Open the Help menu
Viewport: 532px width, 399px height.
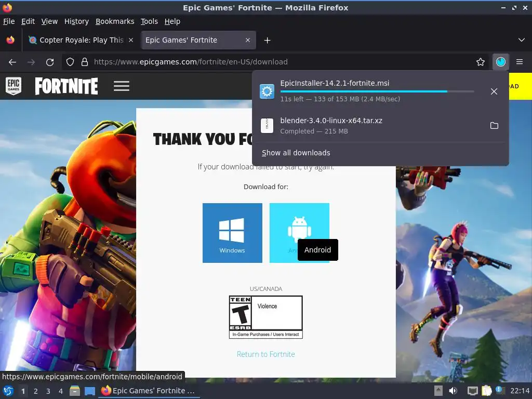(172, 21)
